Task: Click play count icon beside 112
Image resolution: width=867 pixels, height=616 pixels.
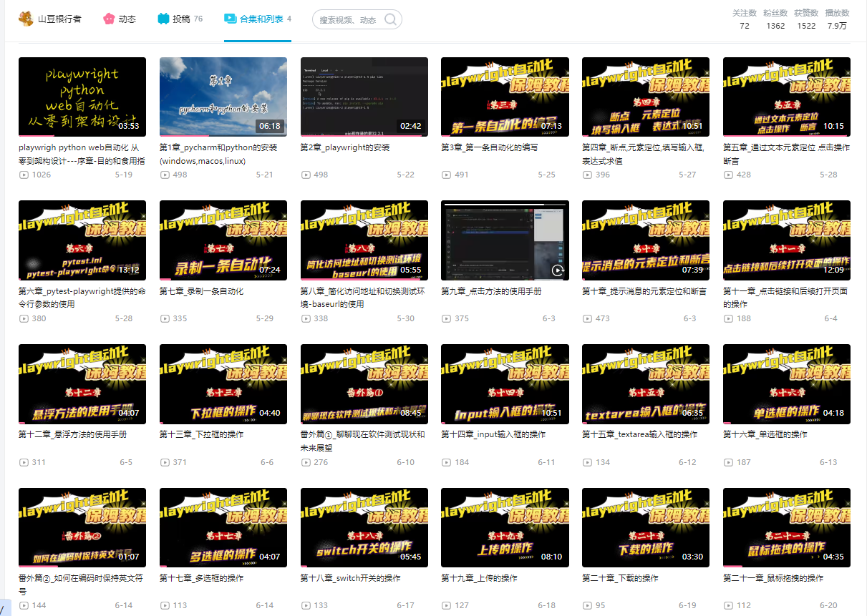Action: pyautogui.click(x=728, y=605)
